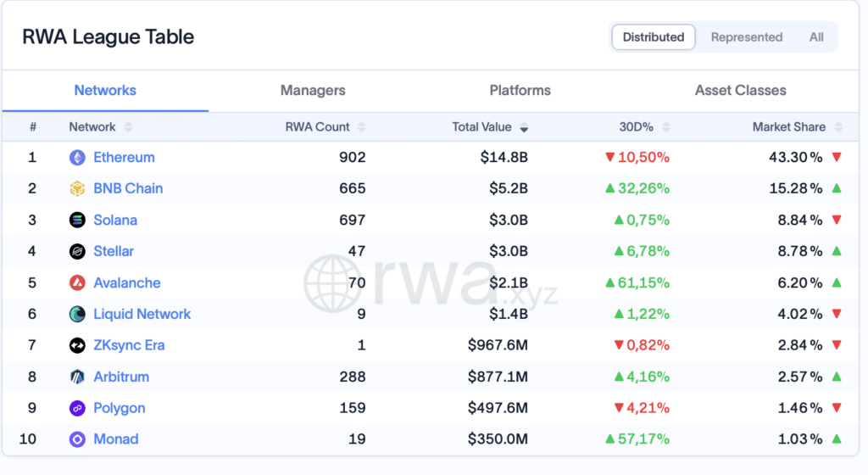The height and width of the screenshot is (475, 868).
Task: Click BNB Chain's market share 15.28%
Action: (795, 189)
